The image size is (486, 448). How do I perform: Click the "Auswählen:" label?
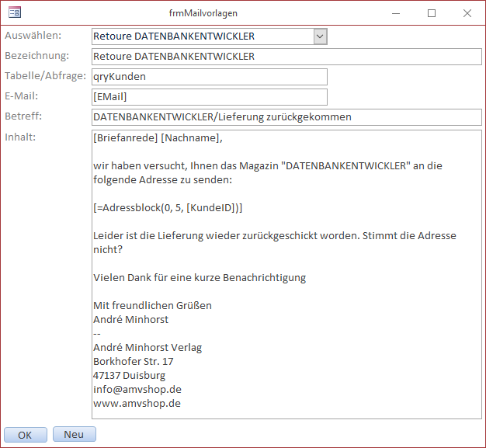click(x=33, y=36)
